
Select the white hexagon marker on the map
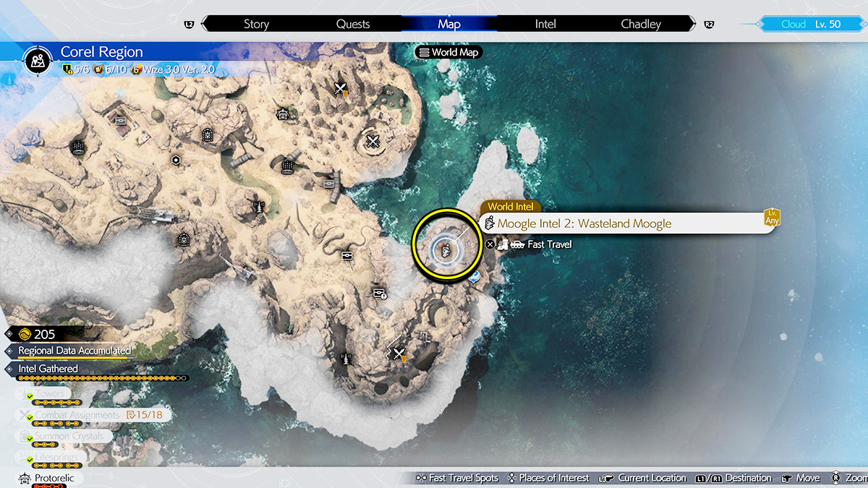point(175,160)
